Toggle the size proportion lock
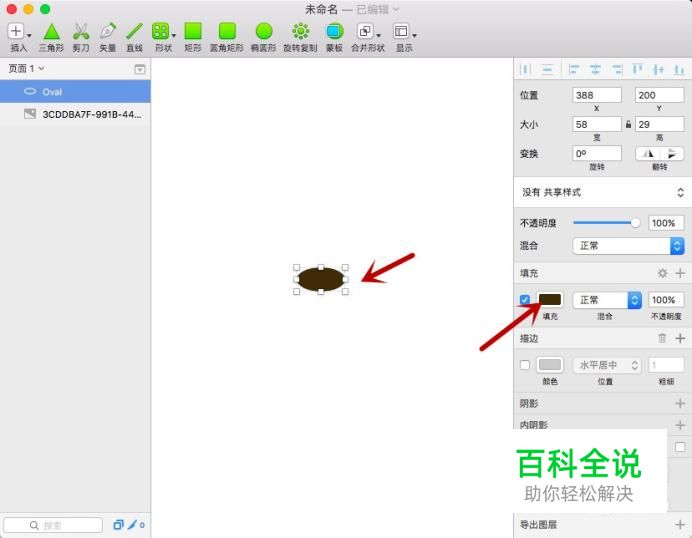This screenshot has height=538, width=692. [628, 124]
